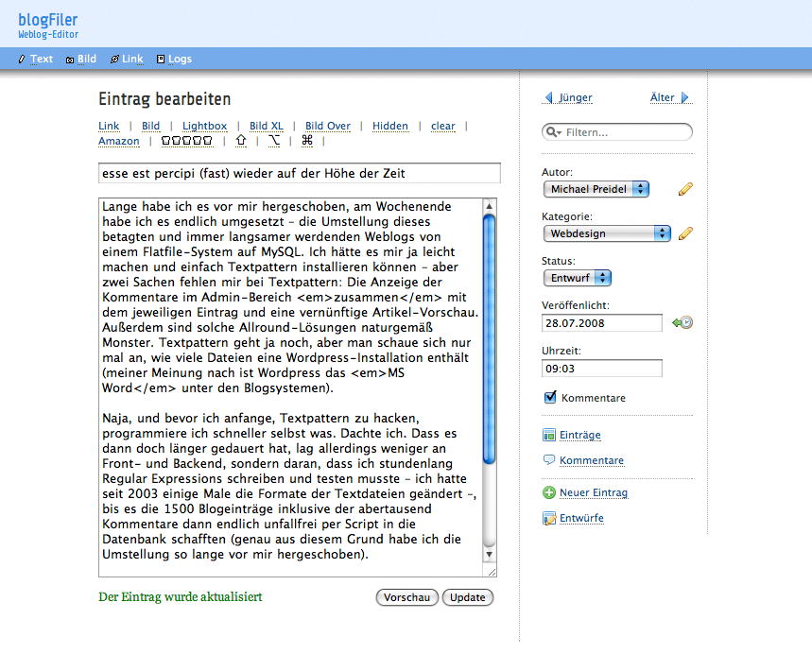The width and height of the screenshot is (812, 654).
Task: Open the Autor dropdown
Action: tap(596, 189)
